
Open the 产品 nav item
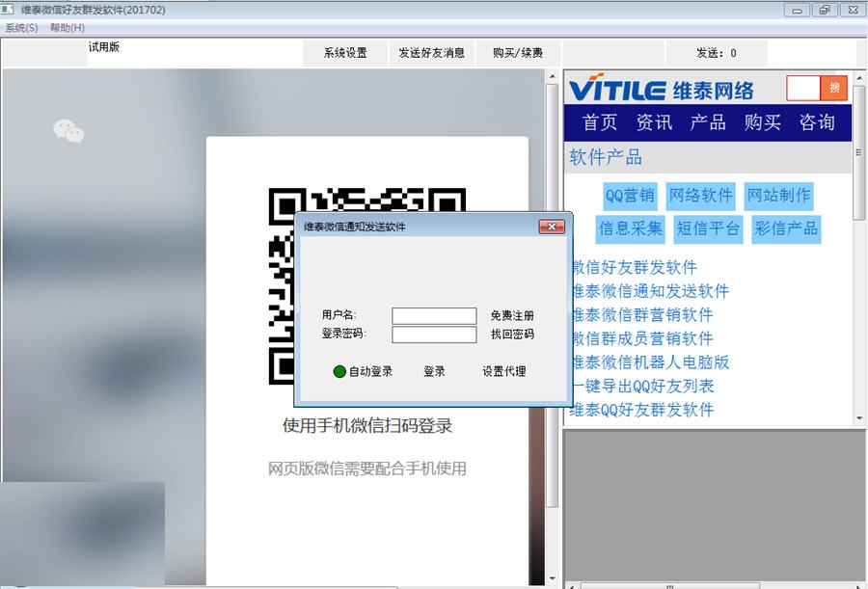[708, 122]
